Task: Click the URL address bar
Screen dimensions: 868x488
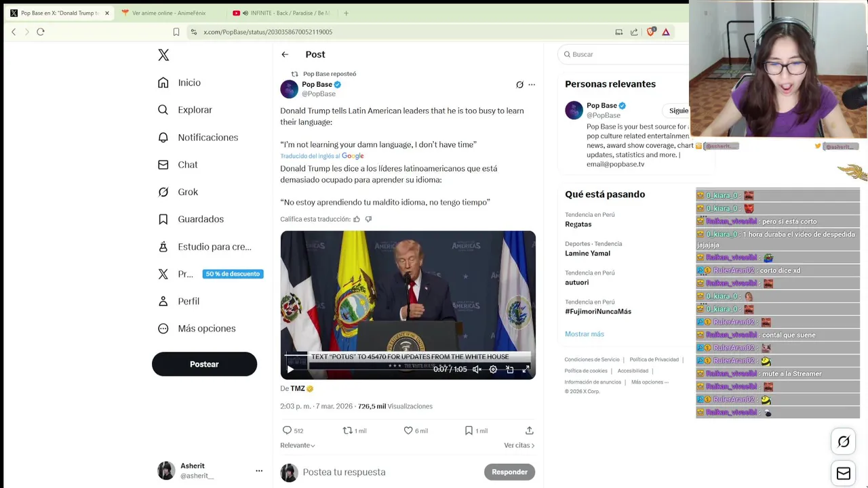Action: pyautogui.click(x=400, y=32)
